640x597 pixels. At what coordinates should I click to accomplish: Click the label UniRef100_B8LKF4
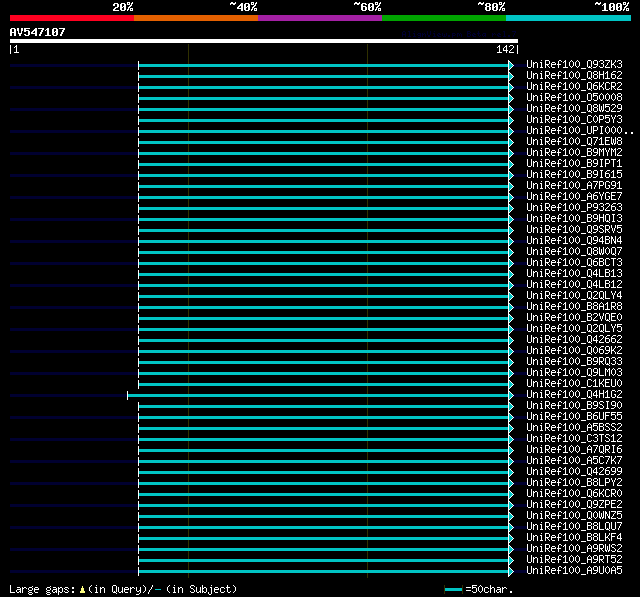tap(574, 538)
